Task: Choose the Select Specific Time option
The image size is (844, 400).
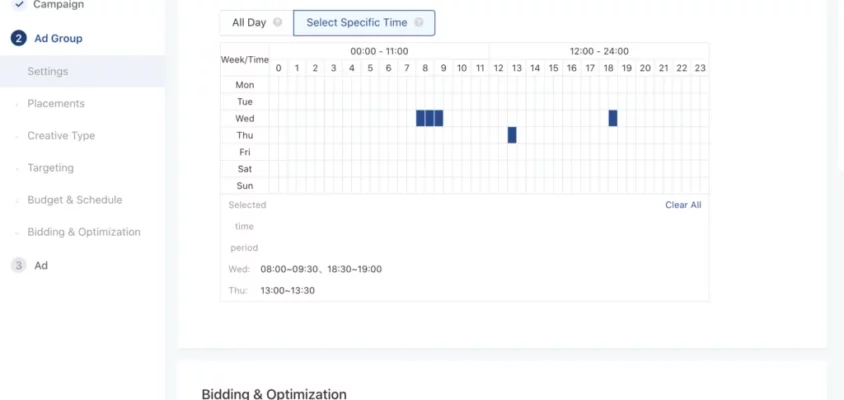Action: point(357,22)
